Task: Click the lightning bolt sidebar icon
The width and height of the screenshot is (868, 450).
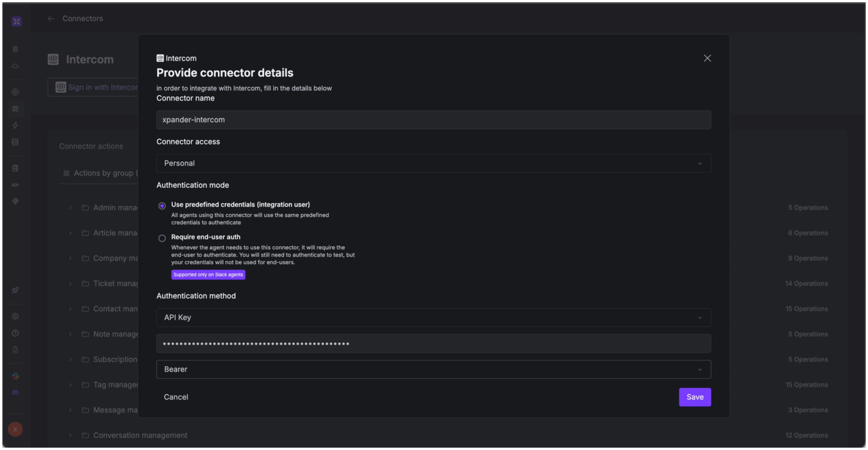Action: coord(15,125)
